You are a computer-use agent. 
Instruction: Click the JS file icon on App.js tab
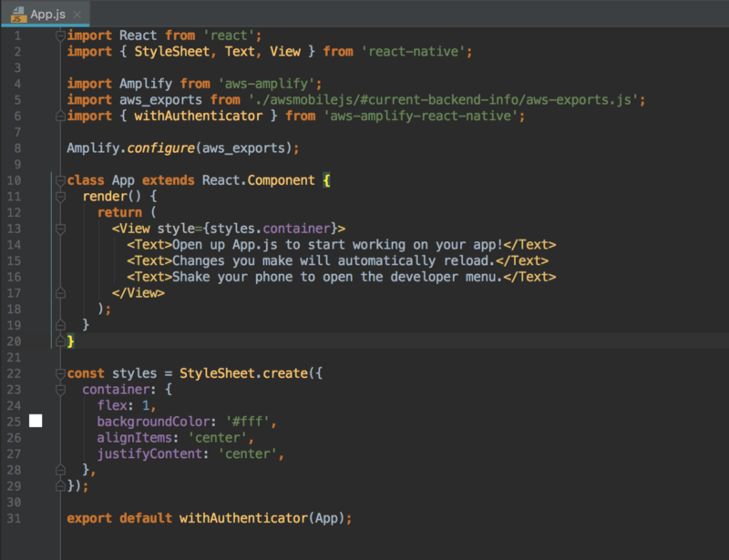coord(17,15)
